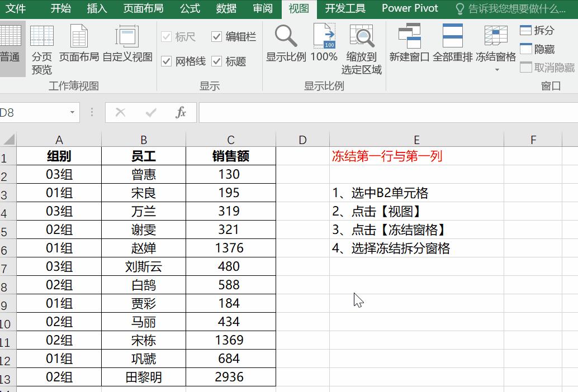Enable the 标尺 ruler checkbox
The height and width of the screenshot is (392, 578).
coord(167,37)
